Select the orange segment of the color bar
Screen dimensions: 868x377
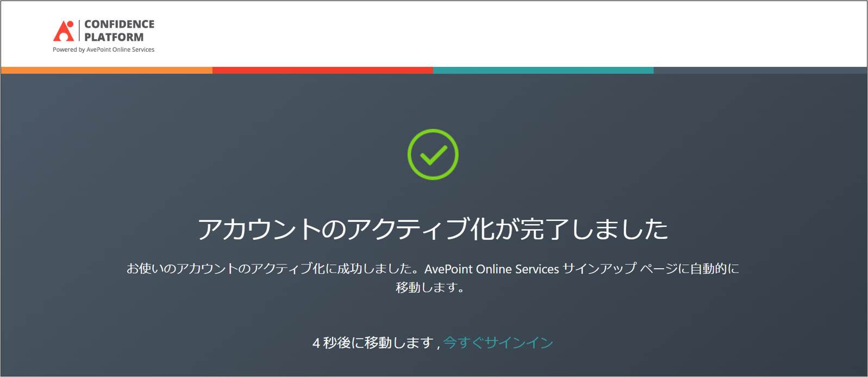[107, 70]
